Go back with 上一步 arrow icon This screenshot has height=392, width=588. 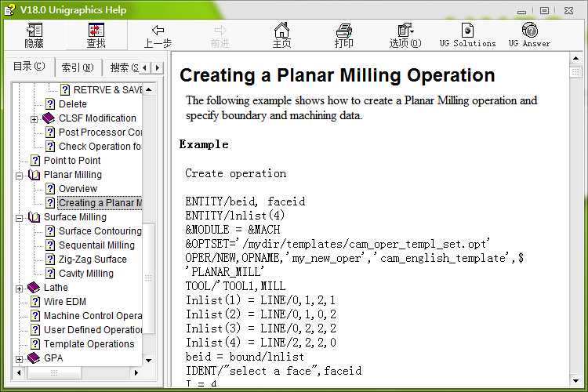158,31
